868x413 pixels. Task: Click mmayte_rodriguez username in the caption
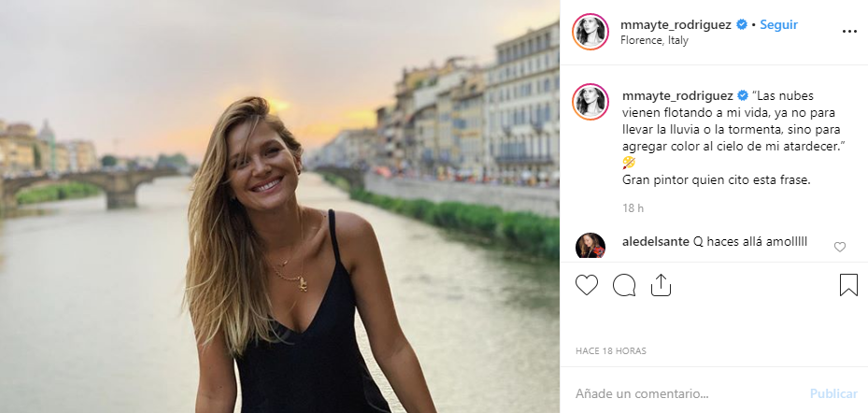click(x=676, y=95)
